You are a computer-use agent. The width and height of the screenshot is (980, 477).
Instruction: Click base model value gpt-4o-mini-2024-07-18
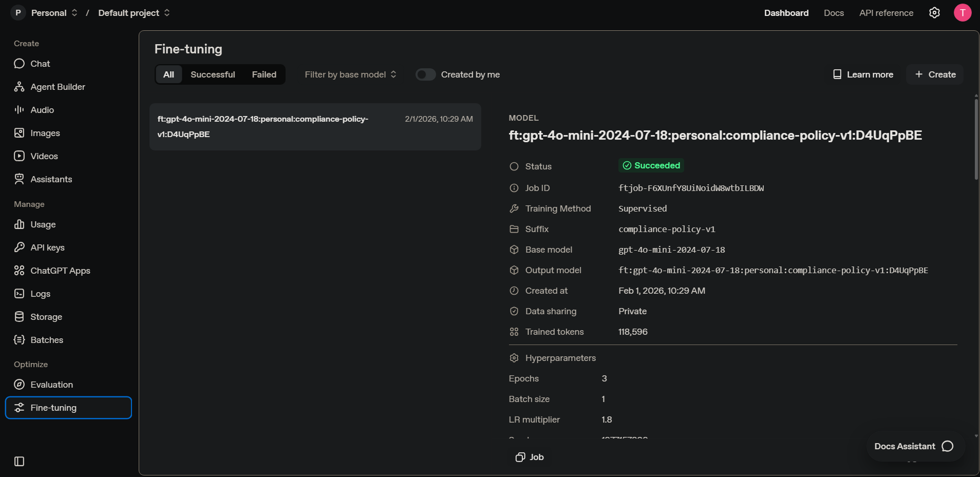pos(671,250)
